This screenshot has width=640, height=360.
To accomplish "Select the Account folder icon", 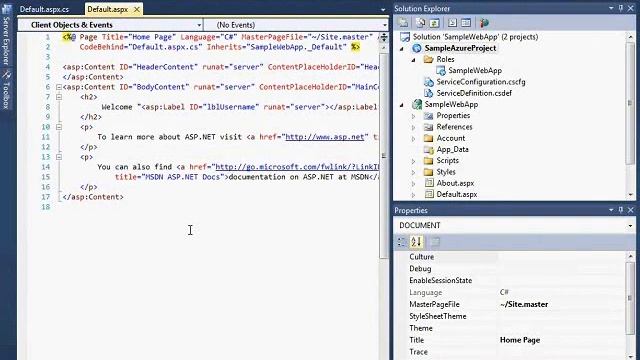I will tap(428, 138).
